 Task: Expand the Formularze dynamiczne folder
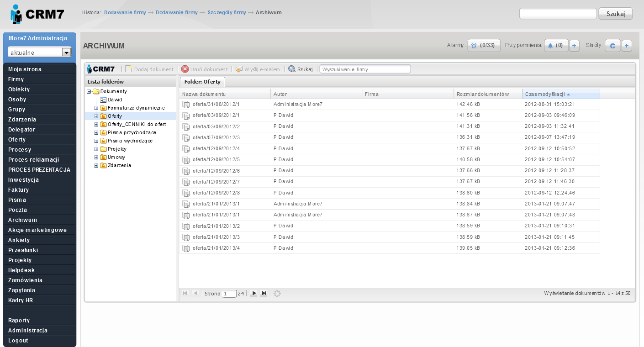96,108
